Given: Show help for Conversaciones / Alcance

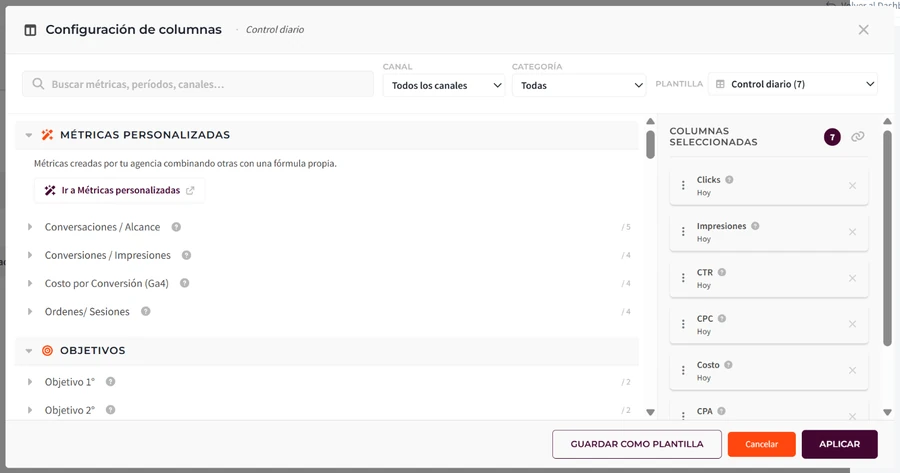Looking at the screenshot, I should (176, 227).
